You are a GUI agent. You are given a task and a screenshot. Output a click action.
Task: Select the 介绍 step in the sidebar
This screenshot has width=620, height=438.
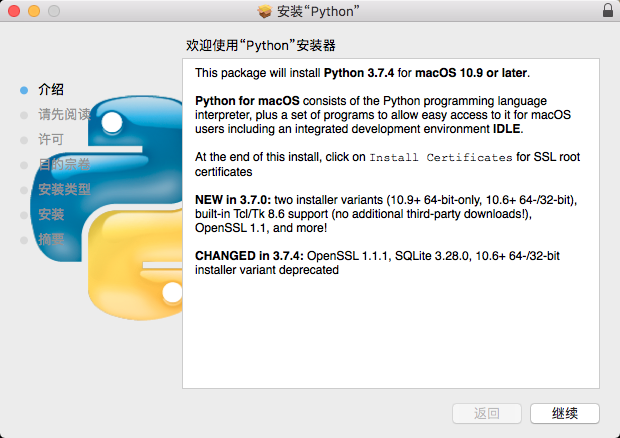pos(51,90)
